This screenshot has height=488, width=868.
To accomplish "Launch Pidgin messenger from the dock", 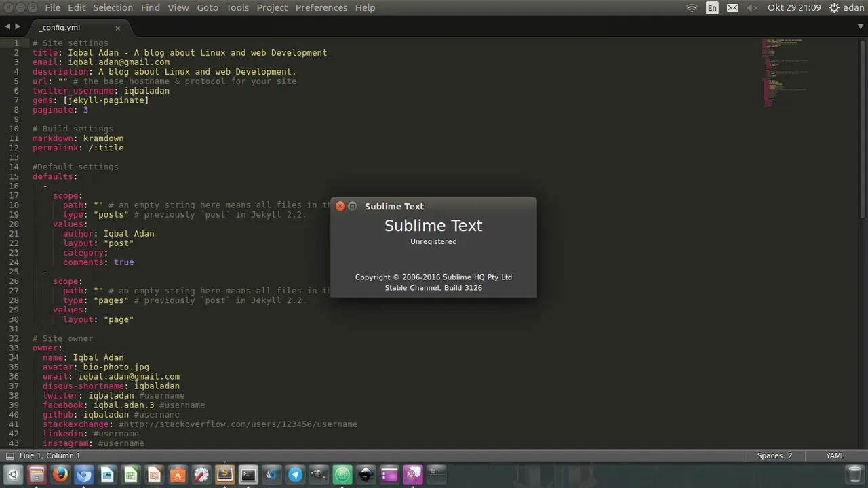I will pyautogui.click(x=412, y=474).
